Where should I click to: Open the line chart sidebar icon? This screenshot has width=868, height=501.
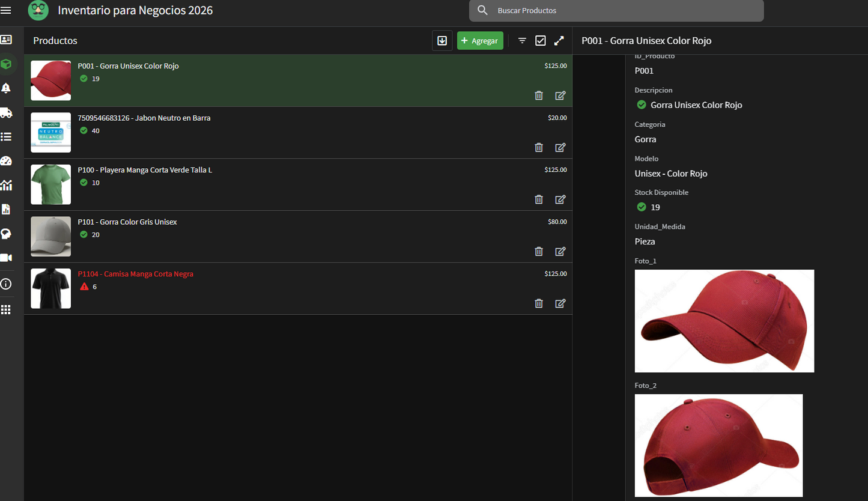[6, 185]
